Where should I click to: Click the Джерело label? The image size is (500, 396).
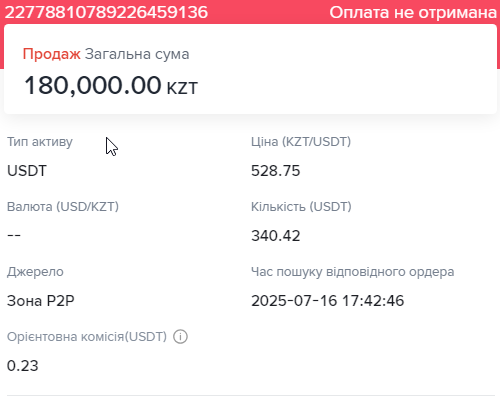35,272
